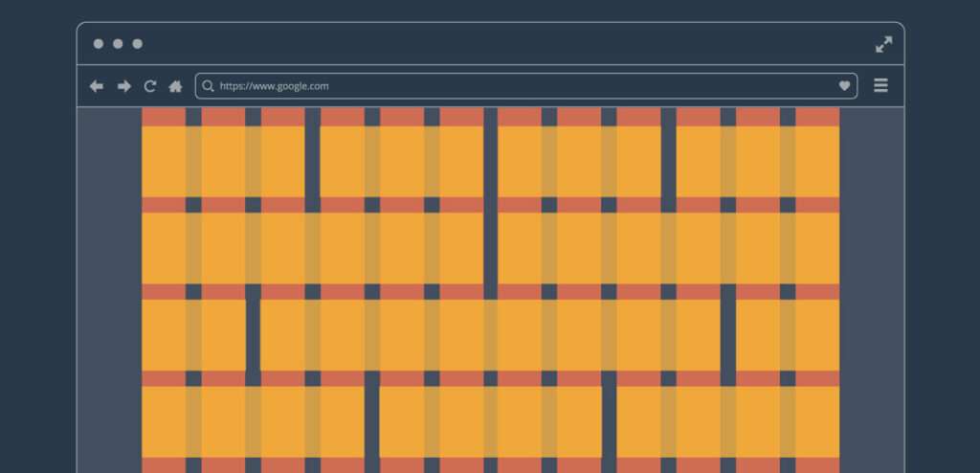This screenshot has width=980, height=473.
Task: Click the first window control dot
Action: pos(99,44)
